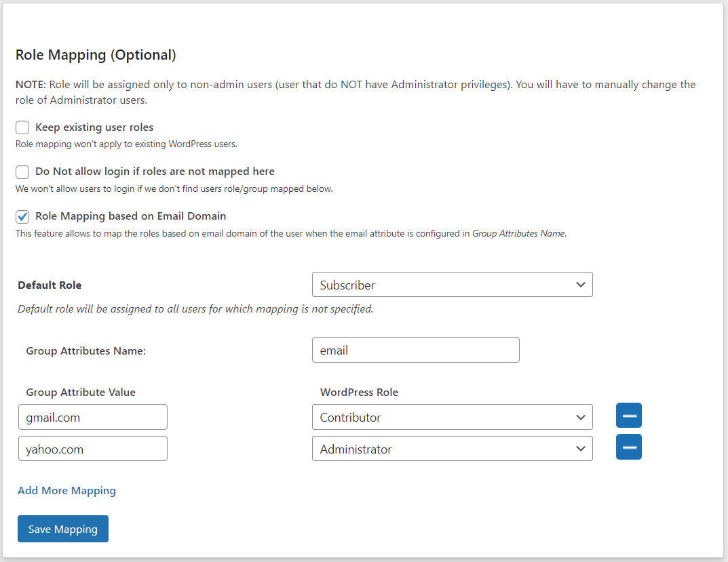Uncheck Role Mapping based on Email Domain

(x=22, y=216)
